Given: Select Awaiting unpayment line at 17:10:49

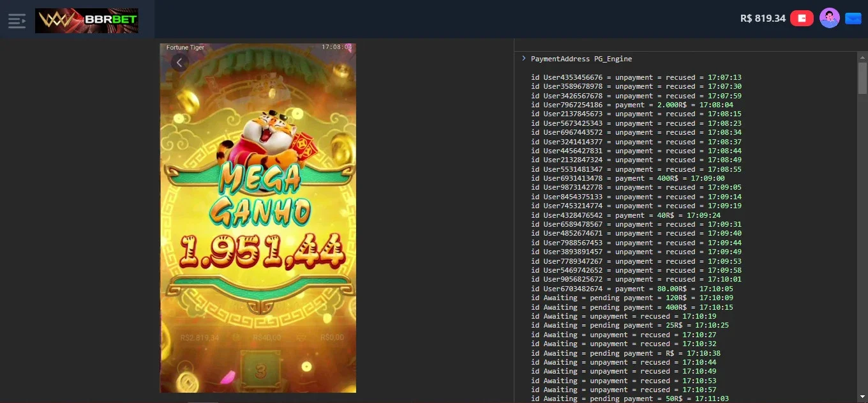Looking at the screenshot, I should [624, 371].
